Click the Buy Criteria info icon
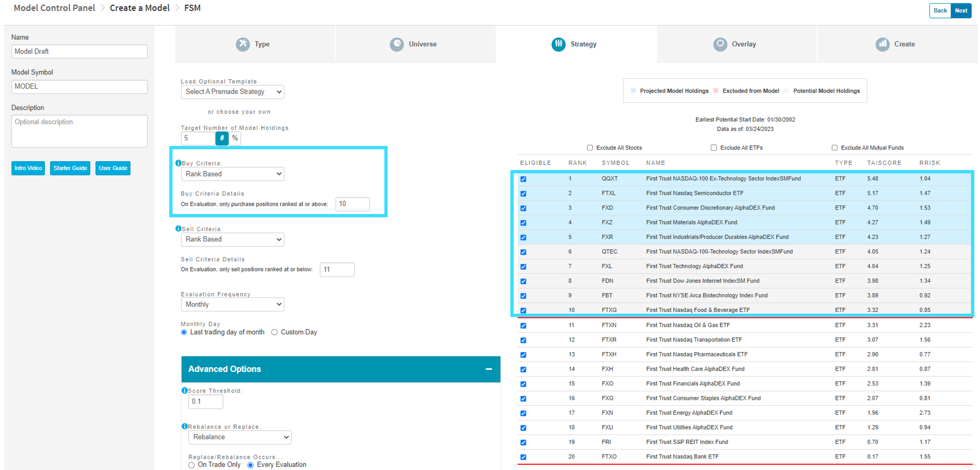 point(178,163)
